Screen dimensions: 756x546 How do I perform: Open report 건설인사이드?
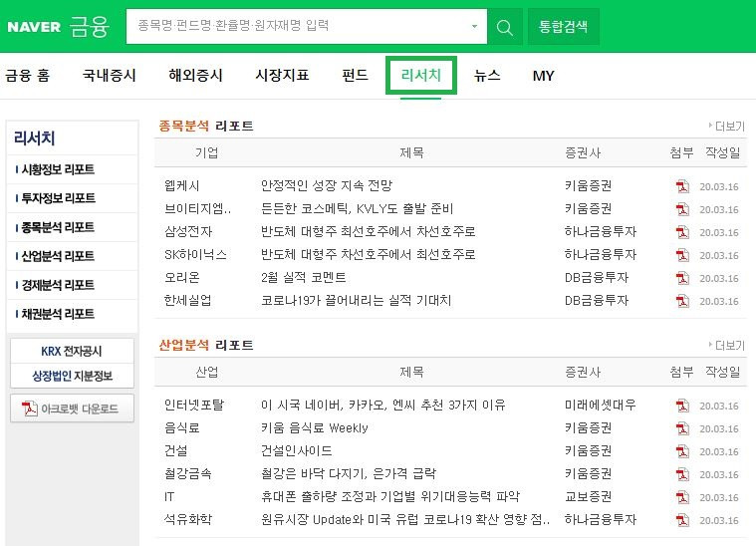[296, 451]
